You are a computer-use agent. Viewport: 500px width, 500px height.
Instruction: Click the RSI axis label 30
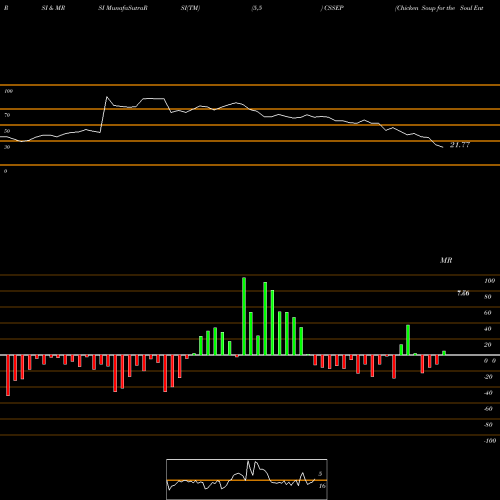tap(7, 147)
